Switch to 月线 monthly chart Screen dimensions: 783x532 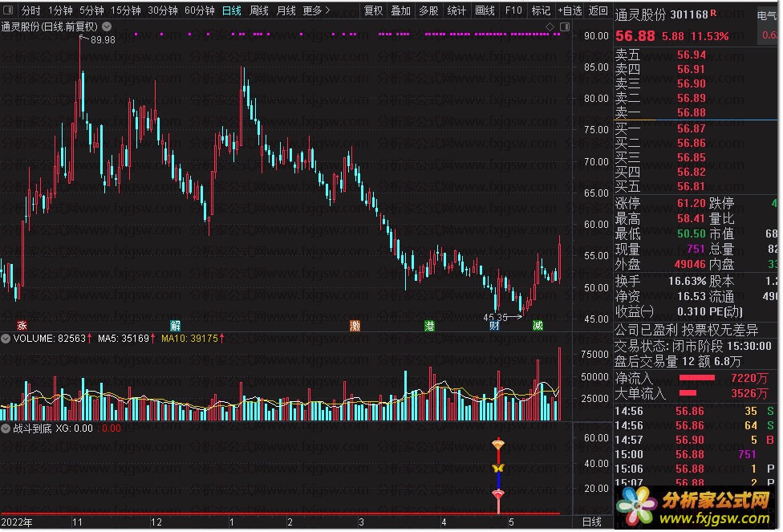pos(286,10)
